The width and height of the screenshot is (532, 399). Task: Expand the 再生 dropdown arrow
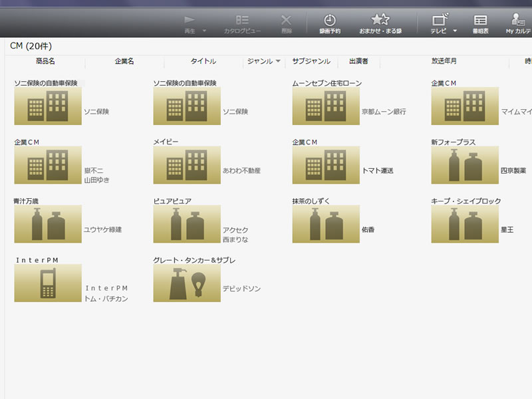click(x=204, y=31)
